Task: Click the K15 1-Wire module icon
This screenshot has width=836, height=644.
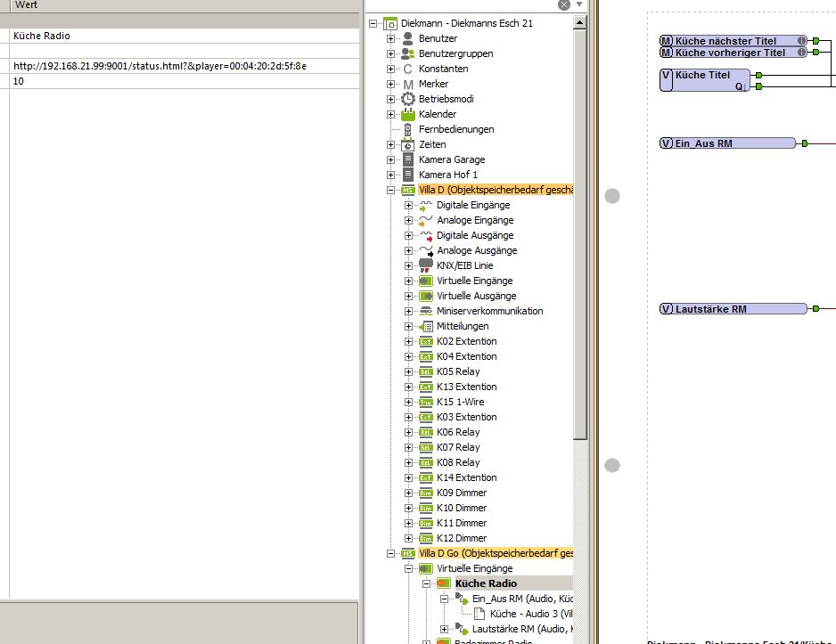Action: (x=425, y=402)
